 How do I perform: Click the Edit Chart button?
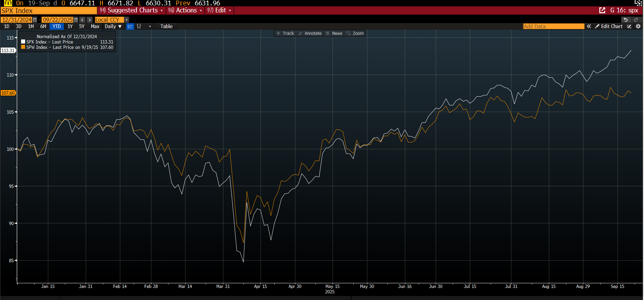(x=609, y=26)
